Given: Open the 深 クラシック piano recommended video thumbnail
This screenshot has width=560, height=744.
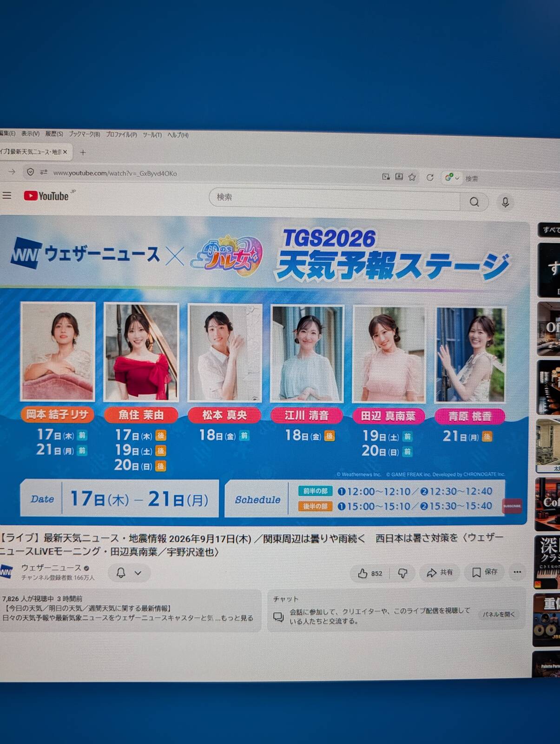Looking at the screenshot, I should point(547,562).
